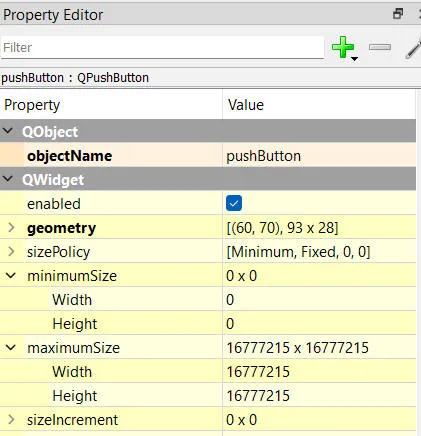Expand the geometry property

(x=11, y=228)
